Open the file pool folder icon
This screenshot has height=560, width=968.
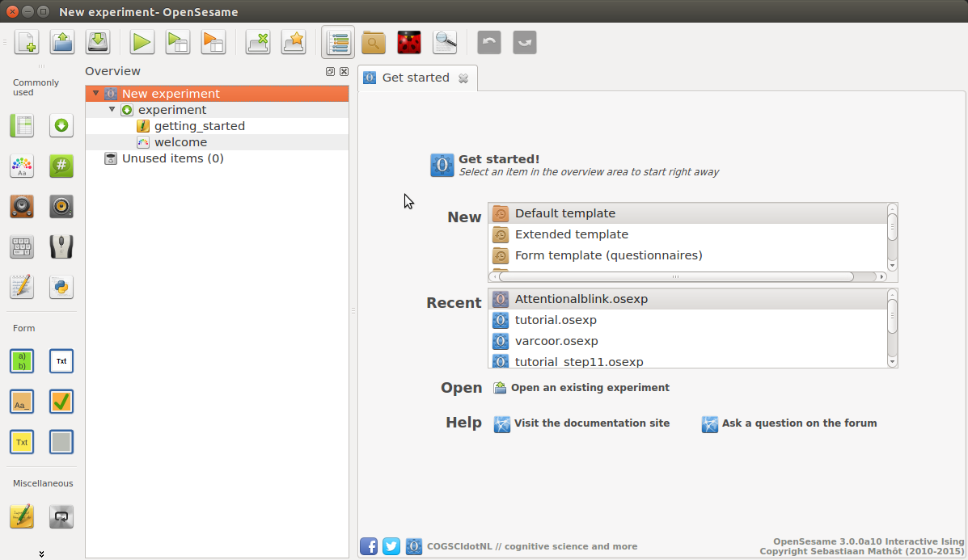tap(373, 42)
